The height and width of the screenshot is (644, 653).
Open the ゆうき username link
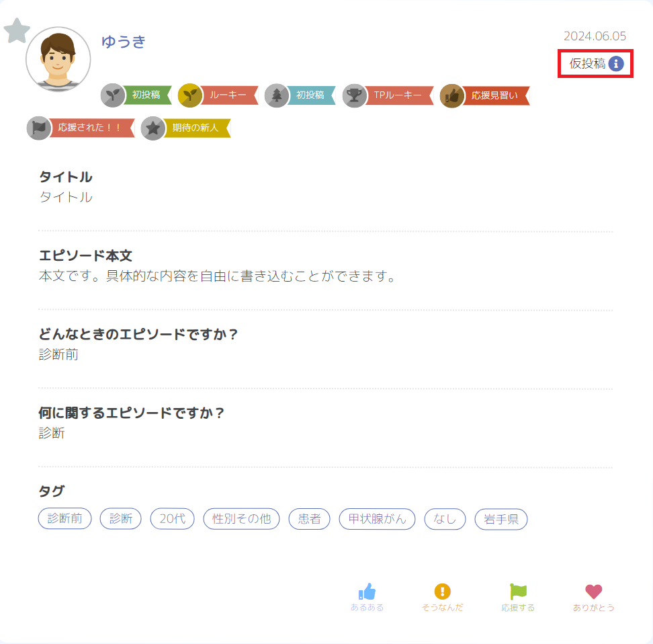[124, 42]
